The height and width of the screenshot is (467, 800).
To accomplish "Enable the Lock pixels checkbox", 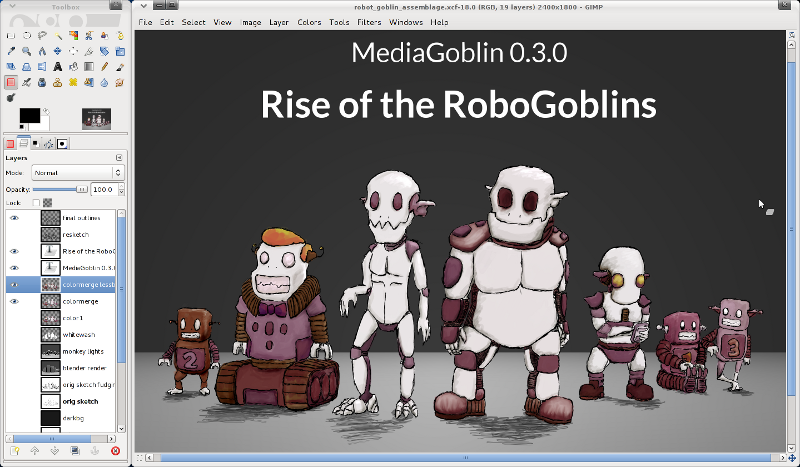I will tap(36, 203).
